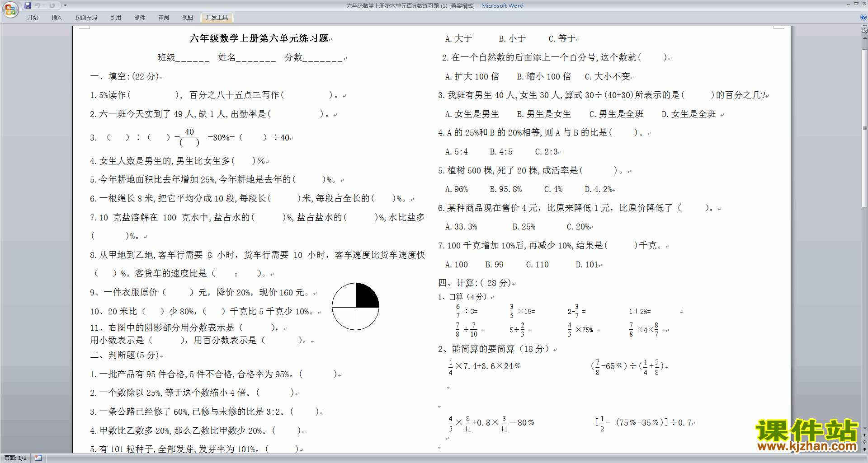Click the title 六年级数学上册第六单元练习题
Screen dimensions: 868x463
pyautogui.click(x=259, y=38)
